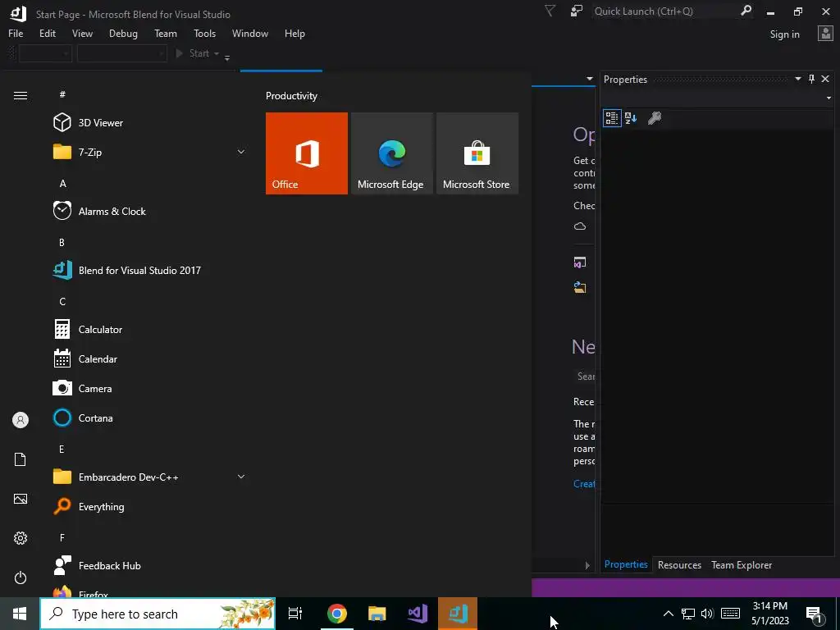Open the Tools menu

(204, 33)
